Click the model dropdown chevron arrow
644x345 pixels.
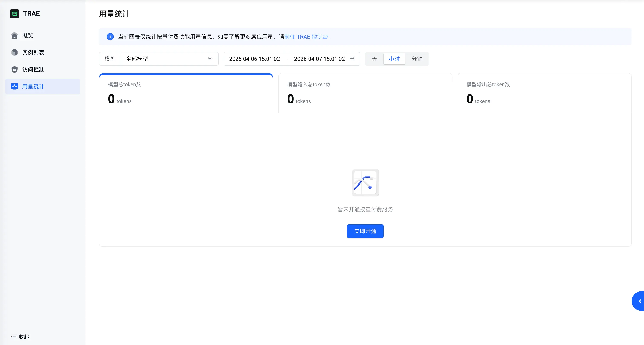210,59
